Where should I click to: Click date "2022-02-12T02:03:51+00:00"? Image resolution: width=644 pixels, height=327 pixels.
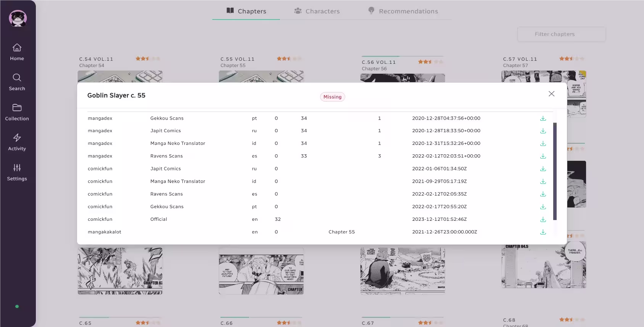point(446,156)
